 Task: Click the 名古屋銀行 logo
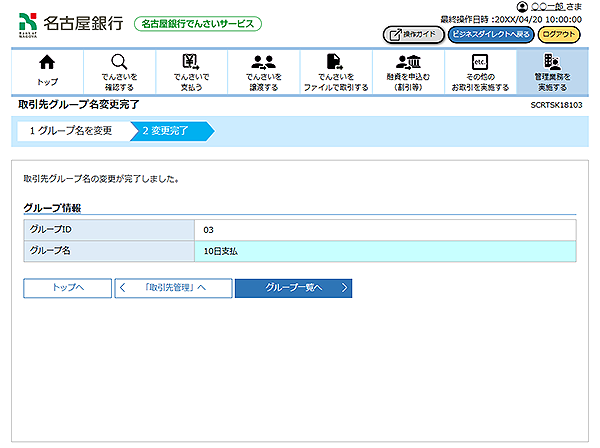(70, 22)
